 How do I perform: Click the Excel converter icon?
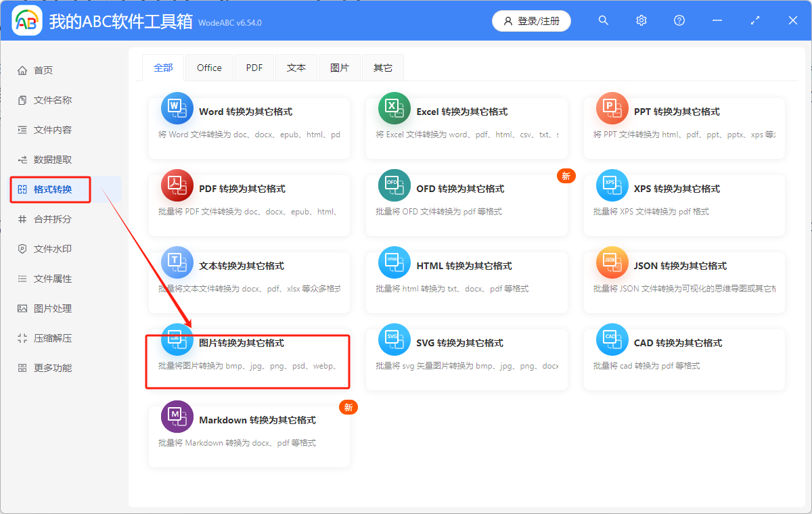click(x=394, y=108)
